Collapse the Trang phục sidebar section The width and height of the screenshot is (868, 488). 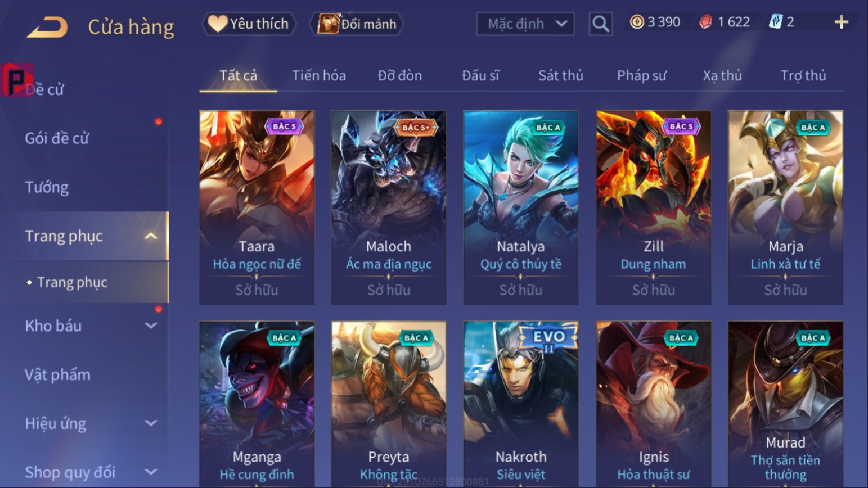point(151,236)
